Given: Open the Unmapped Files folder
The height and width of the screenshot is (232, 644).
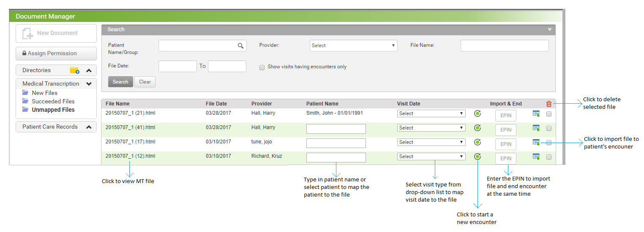Looking at the screenshot, I should (x=53, y=110).
